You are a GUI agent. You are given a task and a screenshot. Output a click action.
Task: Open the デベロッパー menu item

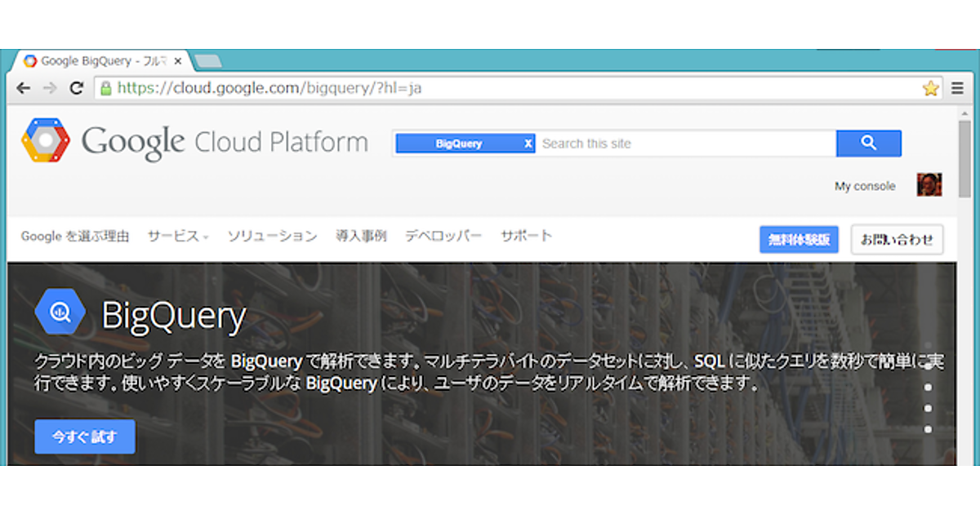tap(443, 236)
